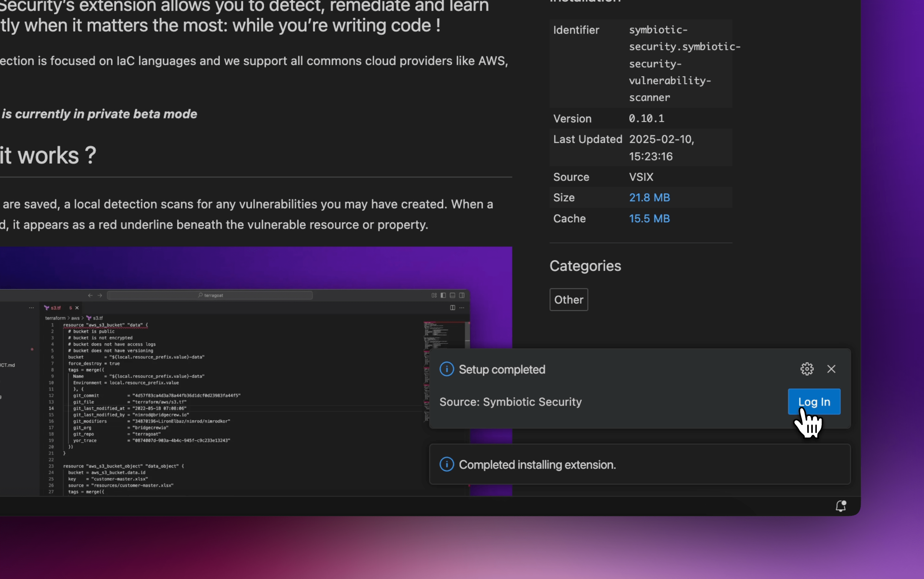The width and height of the screenshot is (924, 579).
Task: Toggle primary sidebar layout icon
Action: 443,295
